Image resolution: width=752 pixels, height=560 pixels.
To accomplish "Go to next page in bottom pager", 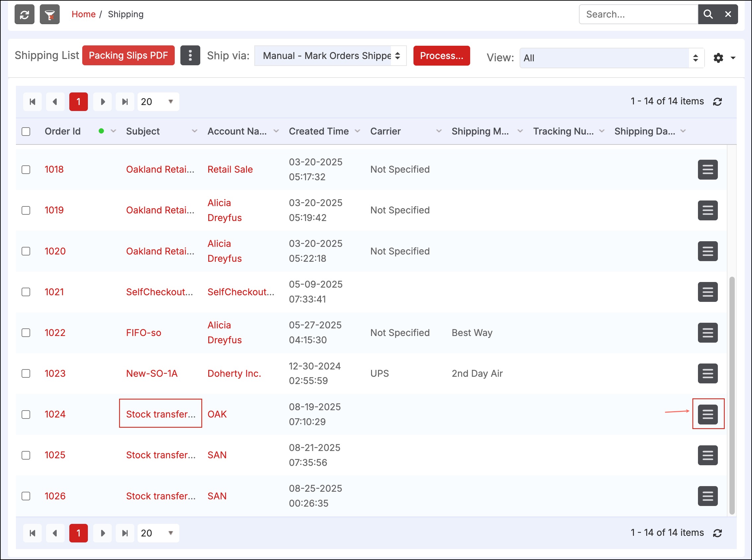I will [102, 533].
